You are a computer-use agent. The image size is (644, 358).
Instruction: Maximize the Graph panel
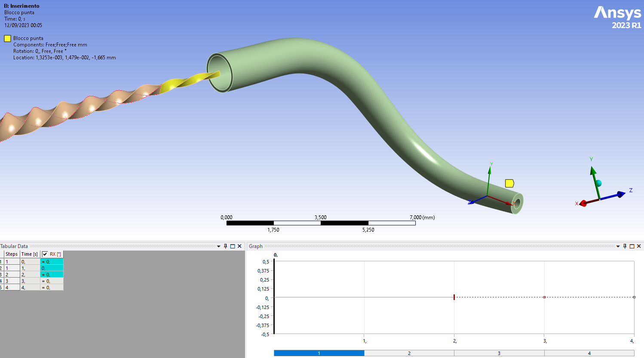click(x=632, y=246)
